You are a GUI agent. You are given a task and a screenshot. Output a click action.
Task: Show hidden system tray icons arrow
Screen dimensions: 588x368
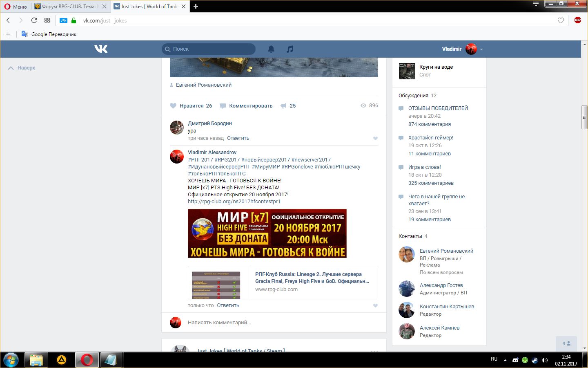(x=505, y=360)
